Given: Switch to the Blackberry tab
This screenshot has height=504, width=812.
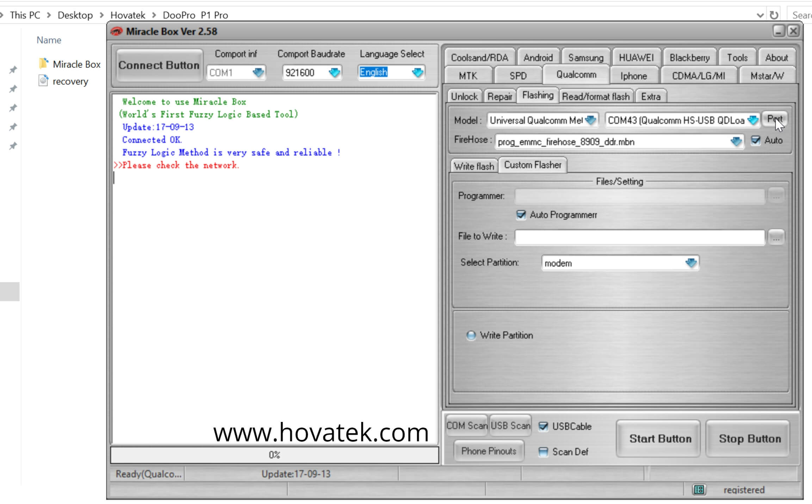Looking at the screenshot, I should (689, 57).
